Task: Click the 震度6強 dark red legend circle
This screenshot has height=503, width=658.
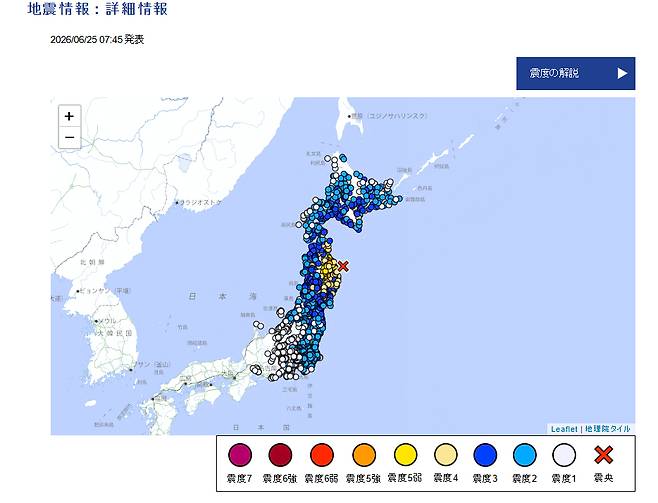Action: (x=280, y=455)
